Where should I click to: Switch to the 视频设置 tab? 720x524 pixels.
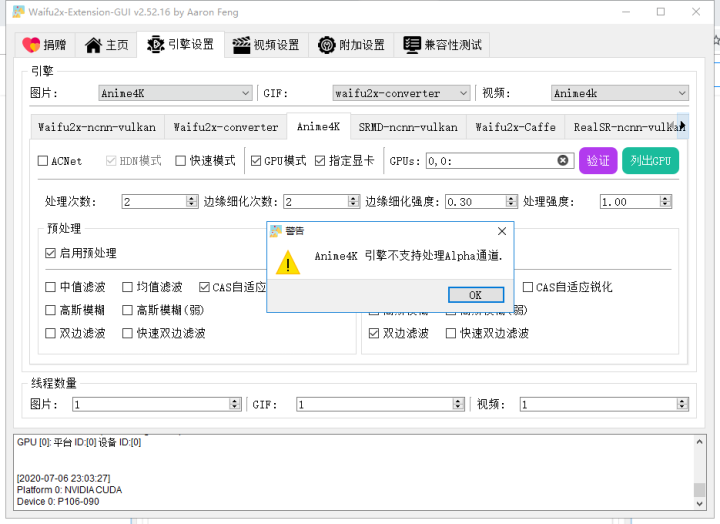[266, 45]
